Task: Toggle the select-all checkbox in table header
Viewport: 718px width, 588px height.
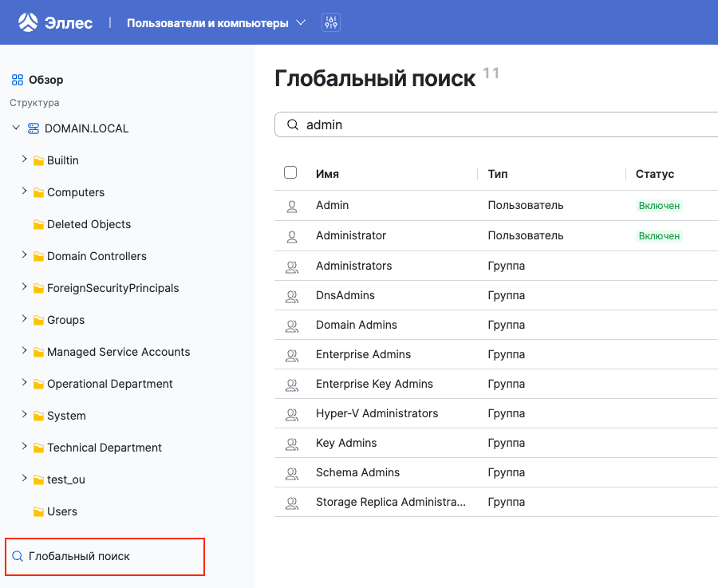Action: pyautogui.click(x=290, y=172)
